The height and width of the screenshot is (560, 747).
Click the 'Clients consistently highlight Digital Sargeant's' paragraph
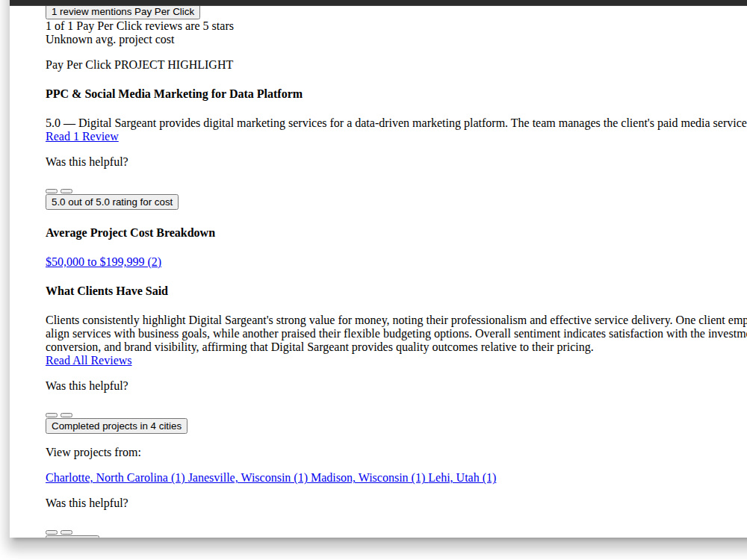(397, 333)
